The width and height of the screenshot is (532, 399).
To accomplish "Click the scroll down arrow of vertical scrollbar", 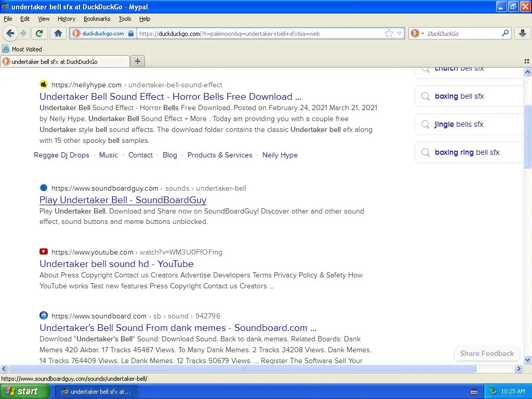I will tap(527, 360).
